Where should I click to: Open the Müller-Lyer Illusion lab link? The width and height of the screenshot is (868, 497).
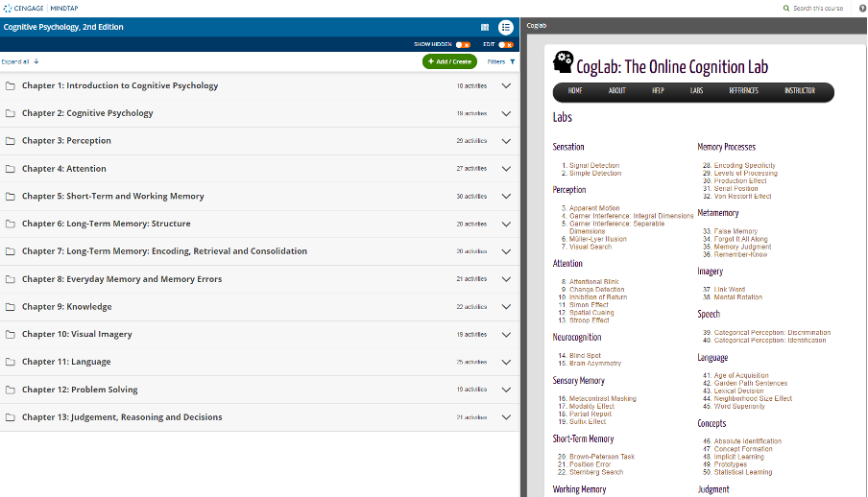(x=598, y=239)
